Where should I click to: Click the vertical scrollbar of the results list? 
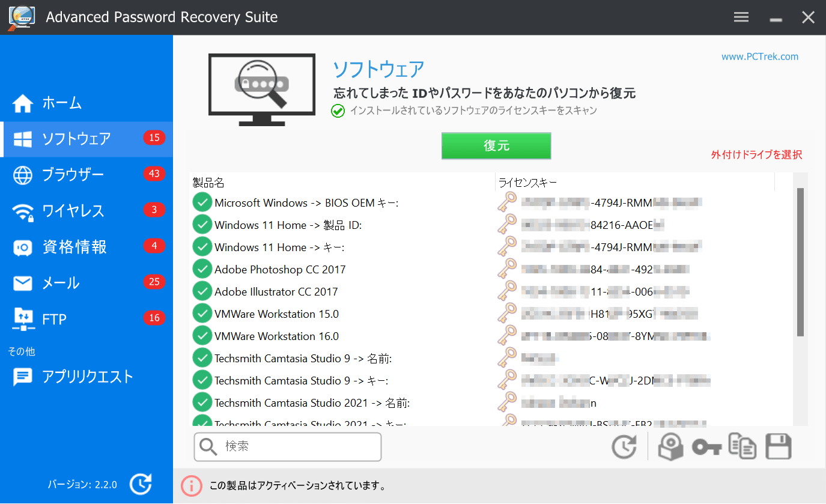coord(800,262)
